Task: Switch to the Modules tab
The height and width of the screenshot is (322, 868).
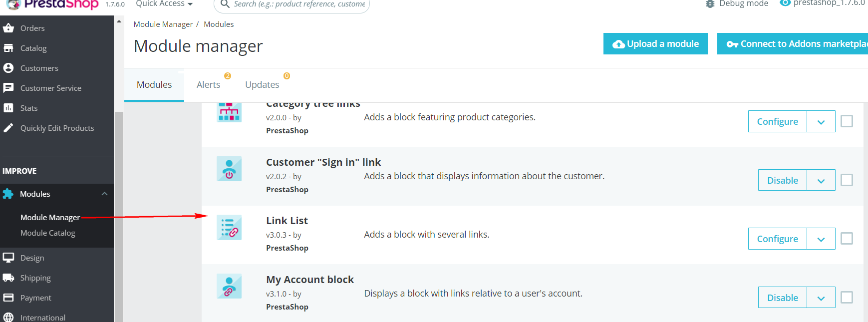Action: [154, 85]
